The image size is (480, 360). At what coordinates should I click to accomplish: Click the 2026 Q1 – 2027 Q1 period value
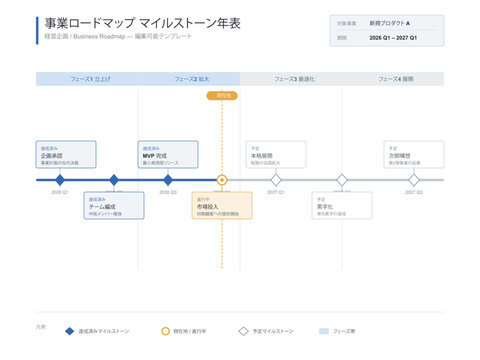tap(393, 38)
